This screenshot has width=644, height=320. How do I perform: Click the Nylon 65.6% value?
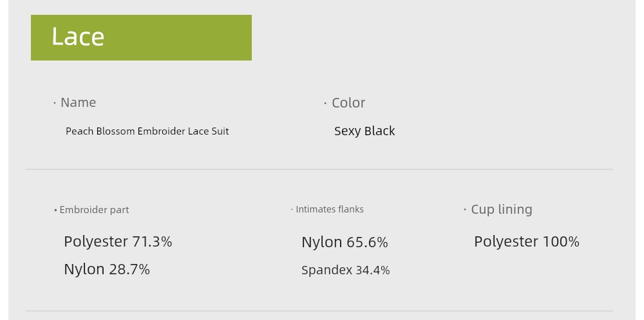click(345, 242)
